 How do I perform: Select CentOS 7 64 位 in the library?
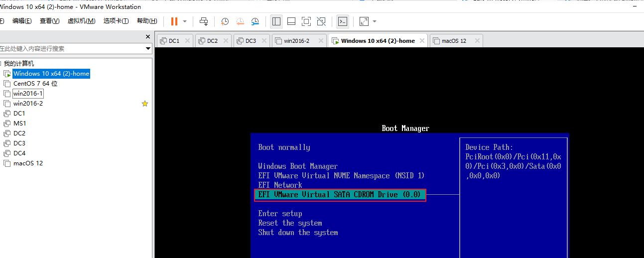tap(35, 84)
